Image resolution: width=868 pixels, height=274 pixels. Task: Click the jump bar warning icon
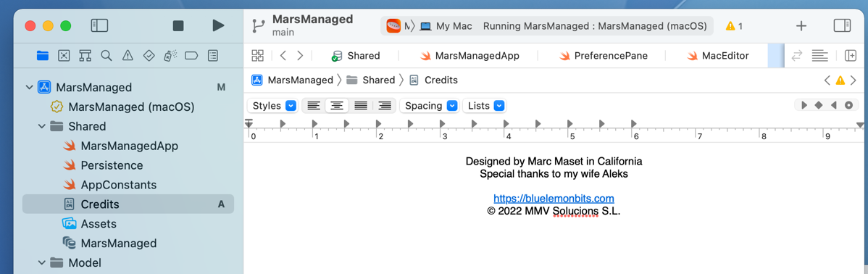pyautogui.click(x=840, y=80)
